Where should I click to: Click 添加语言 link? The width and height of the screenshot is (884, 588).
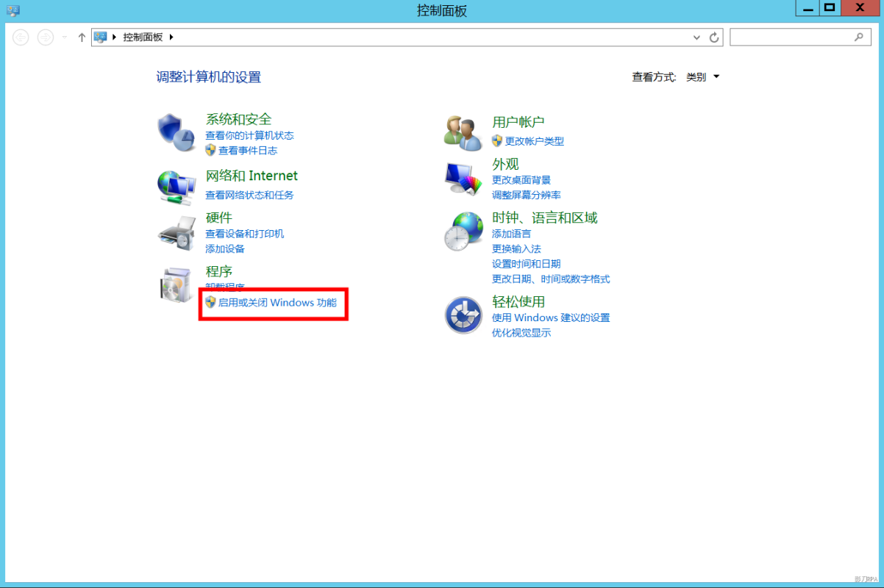[511, 234]
